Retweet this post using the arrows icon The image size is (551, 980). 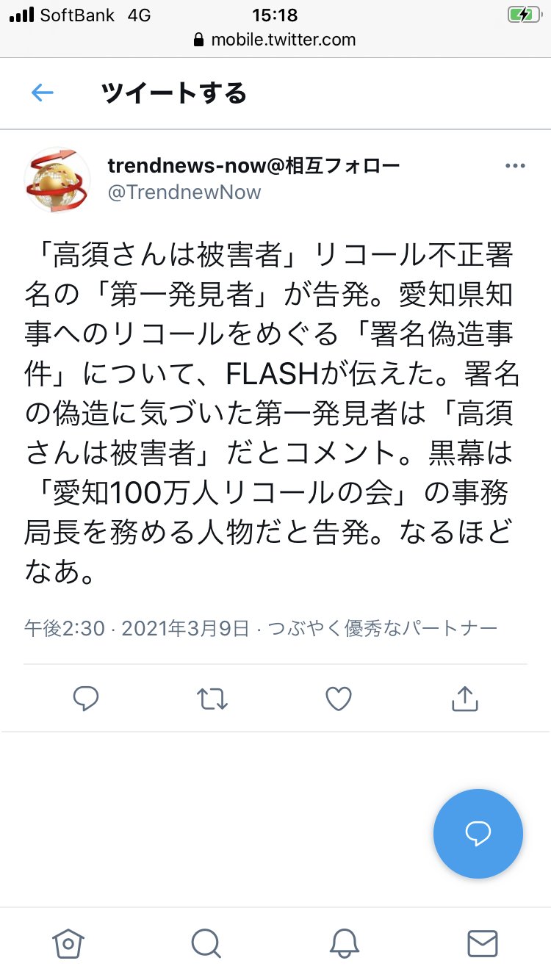point(212,699)
